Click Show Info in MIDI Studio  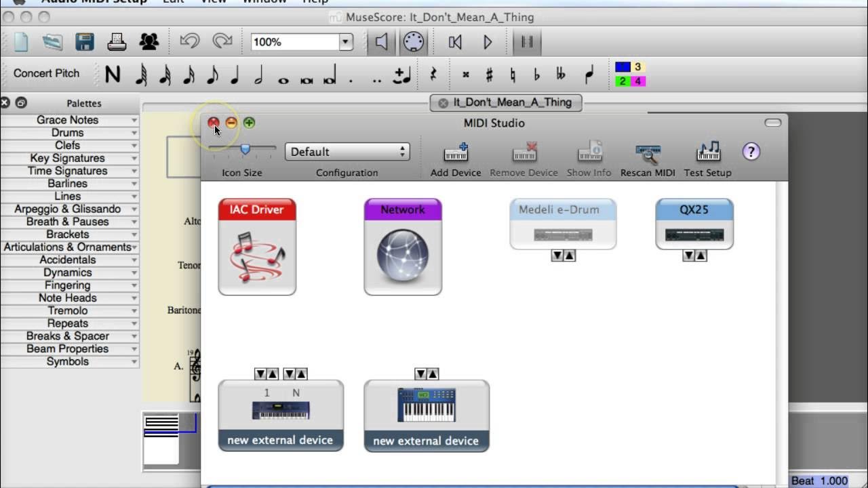tap(589, 160)
